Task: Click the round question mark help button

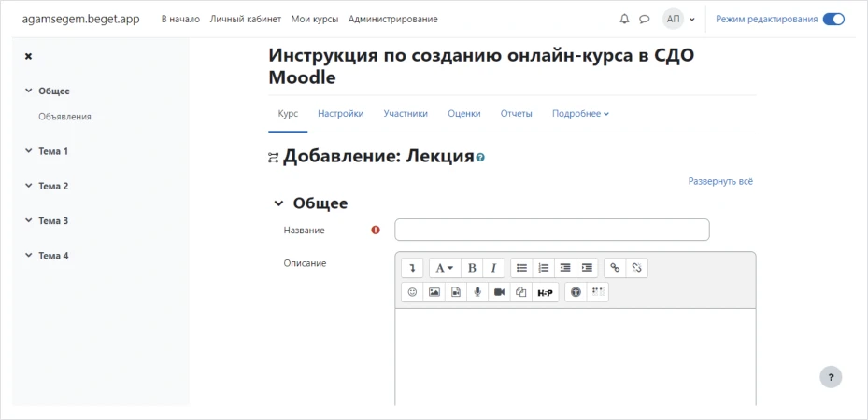Action: click(831, 377)
